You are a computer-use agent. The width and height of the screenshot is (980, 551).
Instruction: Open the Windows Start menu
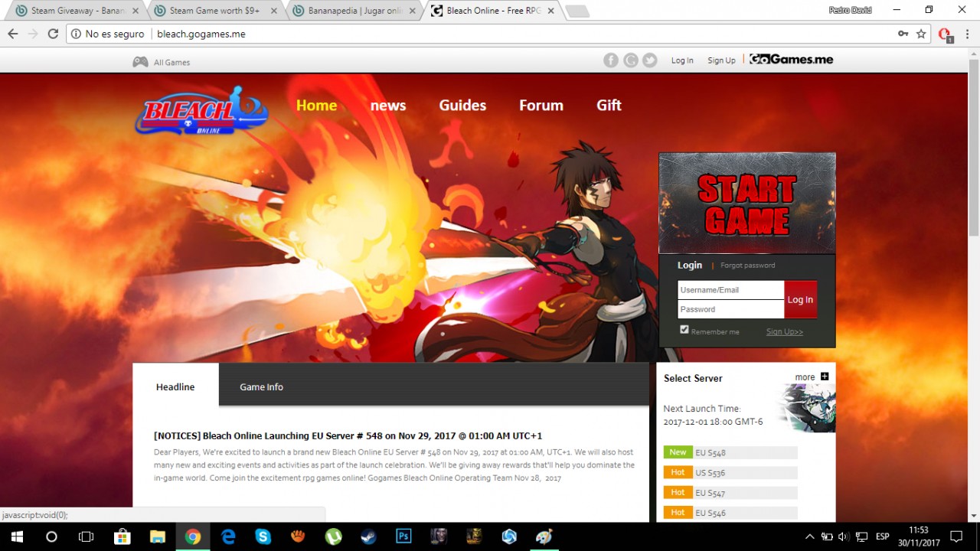coord(16,536)
